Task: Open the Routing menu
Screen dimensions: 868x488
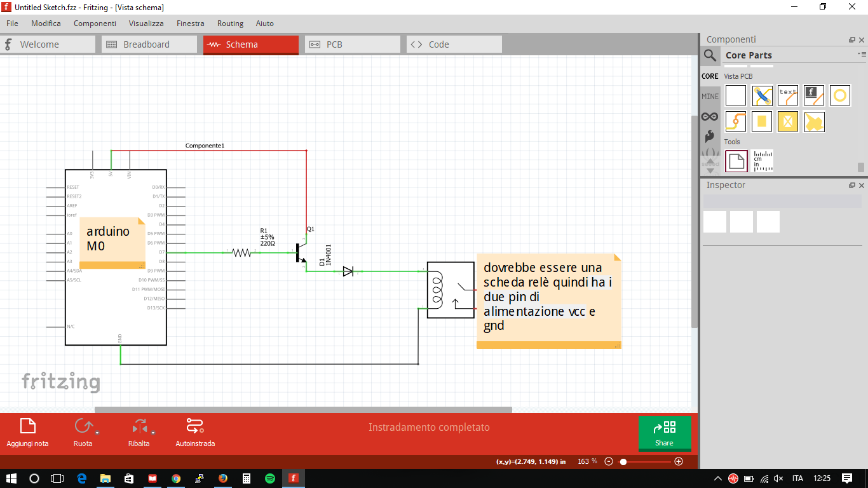Action: click(230, 24)
